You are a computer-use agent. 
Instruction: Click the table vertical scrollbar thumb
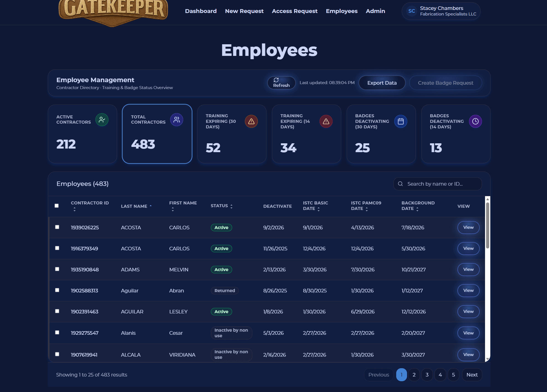488,225
